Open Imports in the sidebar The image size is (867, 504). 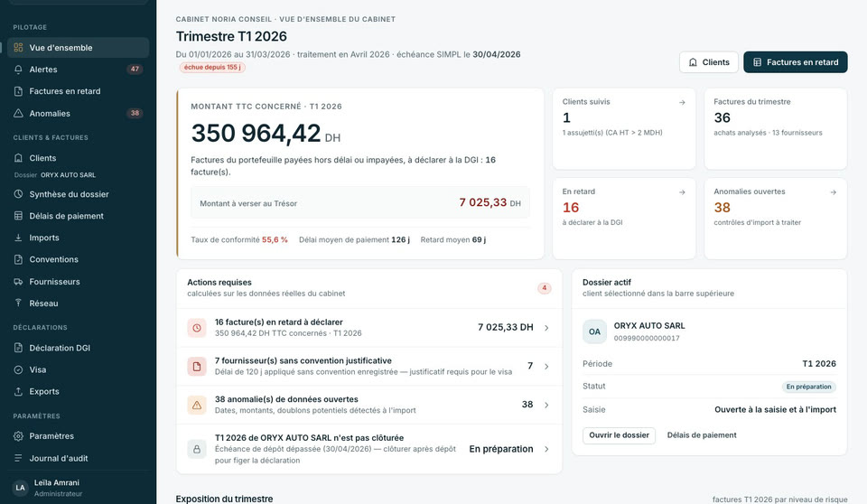click(x=78, y=238)
